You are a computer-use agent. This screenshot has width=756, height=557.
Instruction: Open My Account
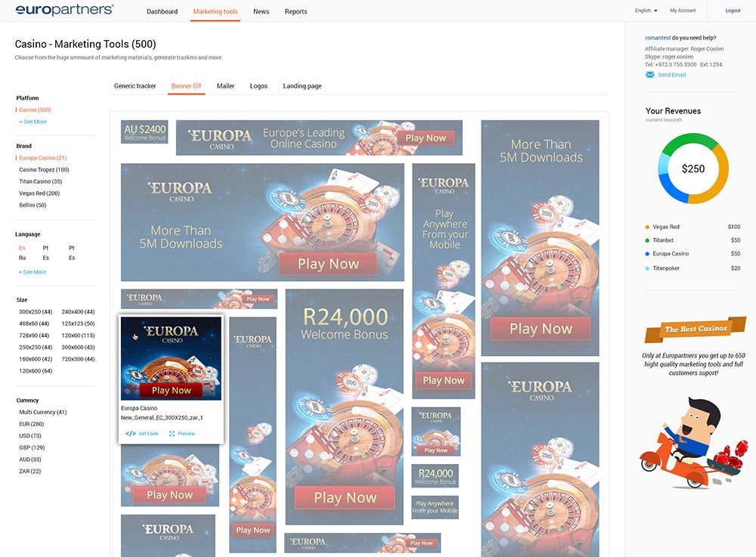click(x=683, y=11)
